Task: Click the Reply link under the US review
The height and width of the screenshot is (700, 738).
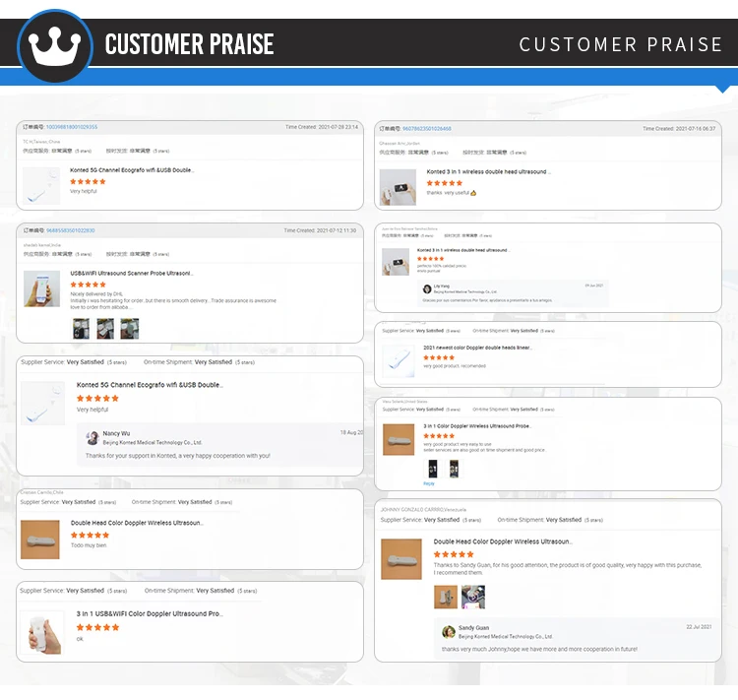Action: coord(429,483)
